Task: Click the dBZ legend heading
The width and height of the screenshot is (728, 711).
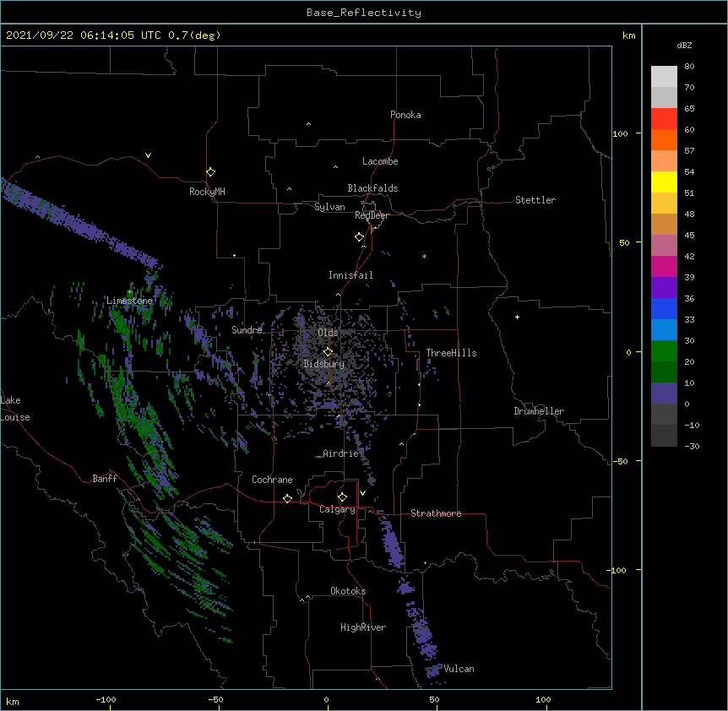Action: coord(684,46)
